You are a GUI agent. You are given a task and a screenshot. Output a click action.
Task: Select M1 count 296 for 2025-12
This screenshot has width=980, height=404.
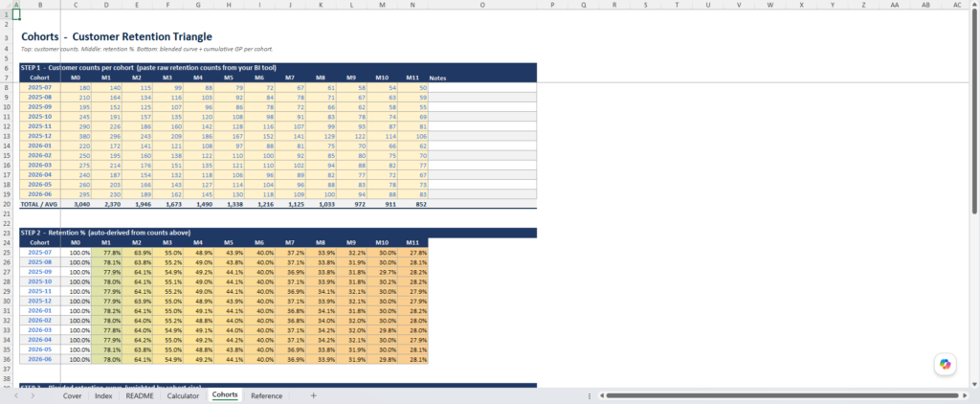(107, 136)
